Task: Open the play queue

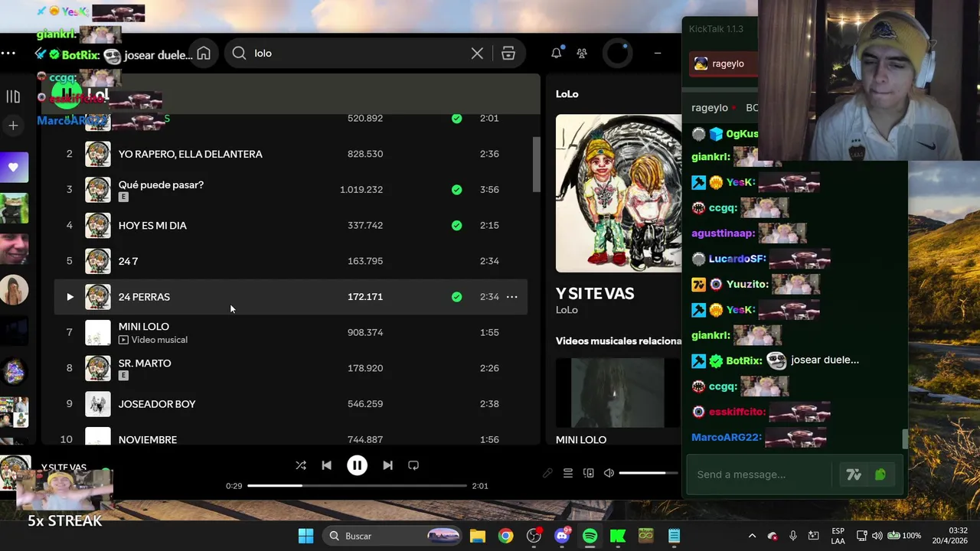Action: point(568,473)
